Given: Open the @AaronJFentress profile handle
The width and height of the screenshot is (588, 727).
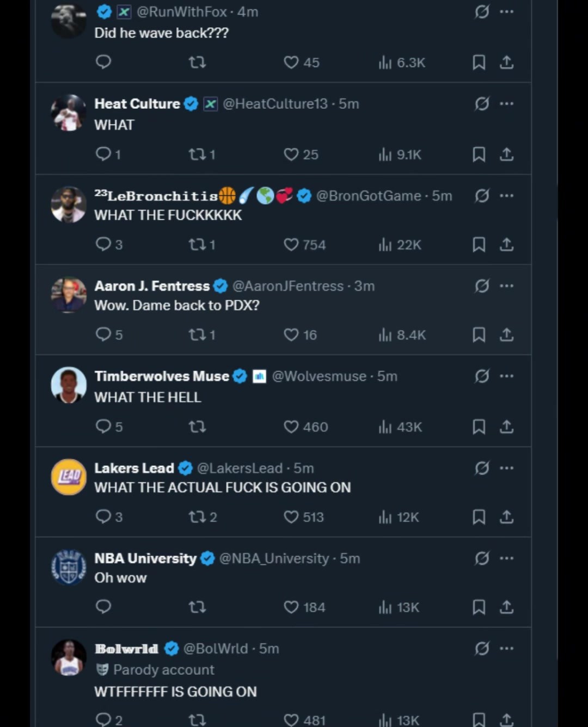Looking at the screenshot, I should click(288, 286).
